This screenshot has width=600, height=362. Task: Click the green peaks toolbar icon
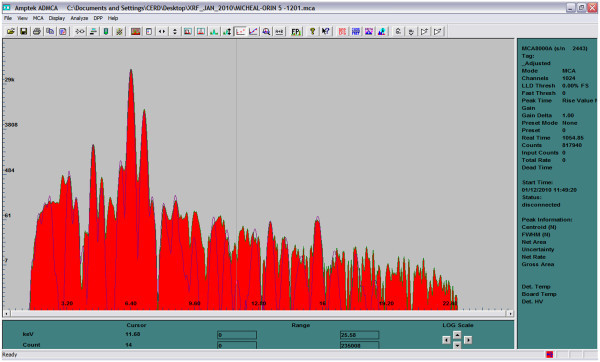coord(214,31)
